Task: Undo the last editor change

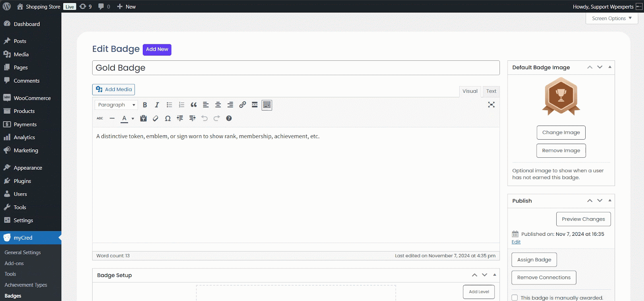Action: [x=204, y=118]
